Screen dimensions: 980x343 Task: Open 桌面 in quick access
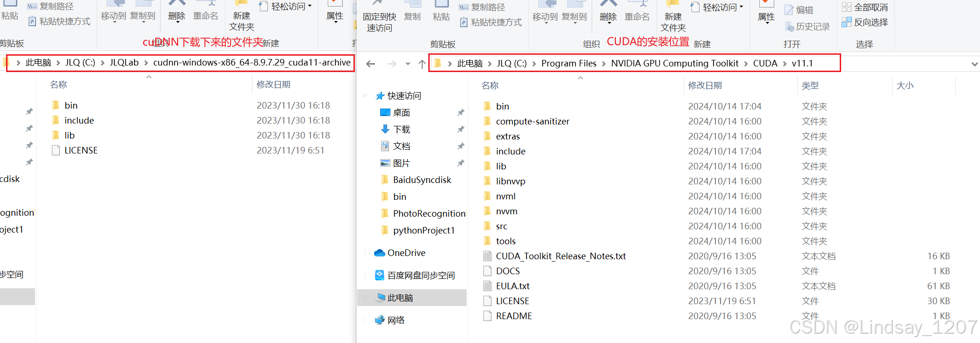(401, 113)
